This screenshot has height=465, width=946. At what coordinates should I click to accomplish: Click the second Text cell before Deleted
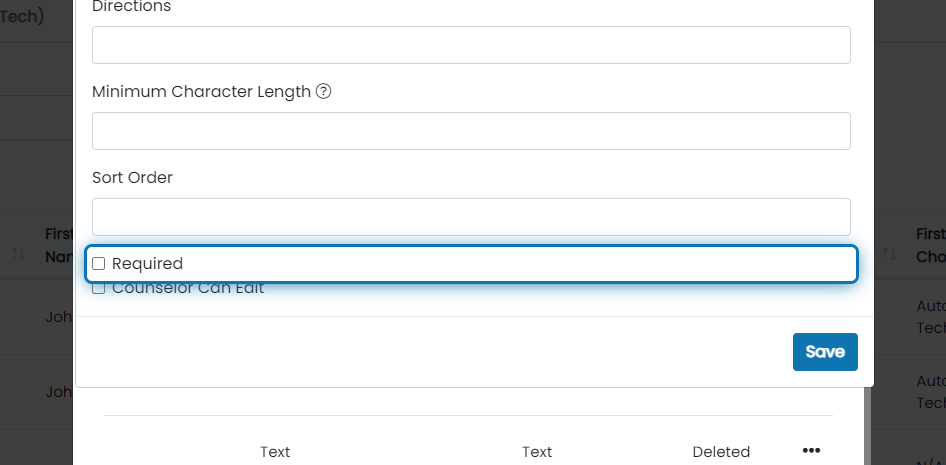(537, 452)
